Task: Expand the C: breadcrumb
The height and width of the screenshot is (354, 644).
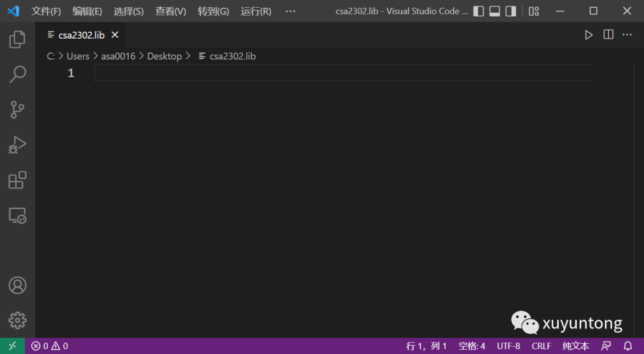Action: 51,56
